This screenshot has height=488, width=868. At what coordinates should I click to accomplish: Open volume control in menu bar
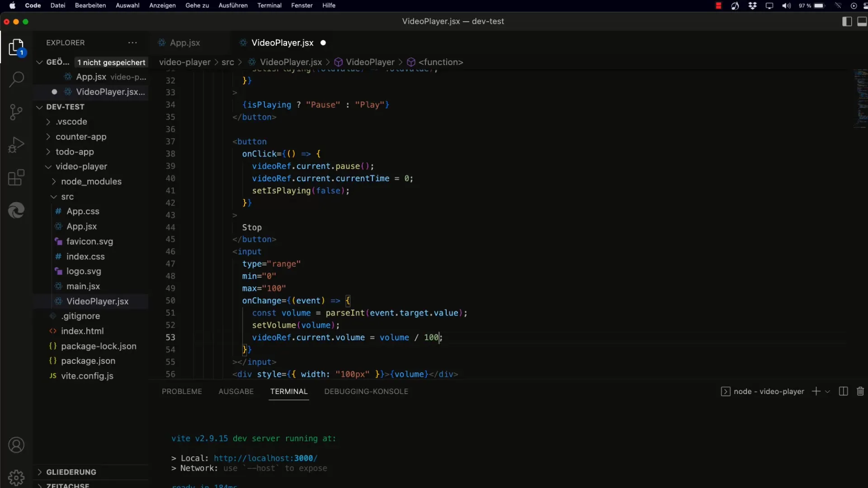[787, 5]
